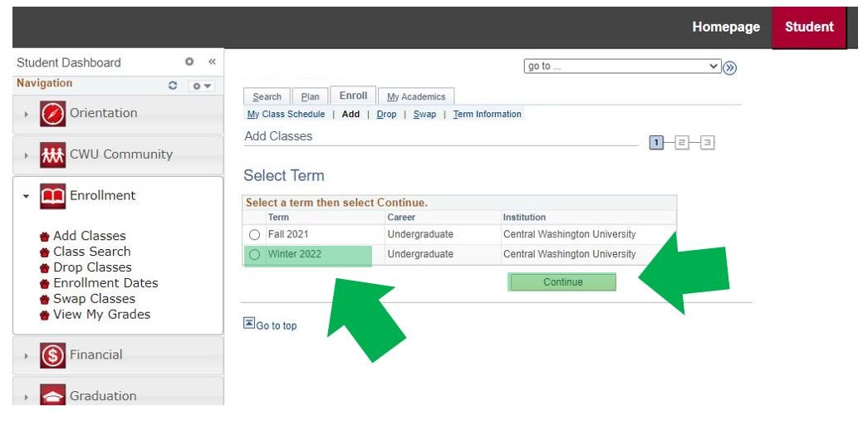The height and width of the screenshot is (421, 868).
Task: Expand the Financial section arrow
Action: (26, 355)
